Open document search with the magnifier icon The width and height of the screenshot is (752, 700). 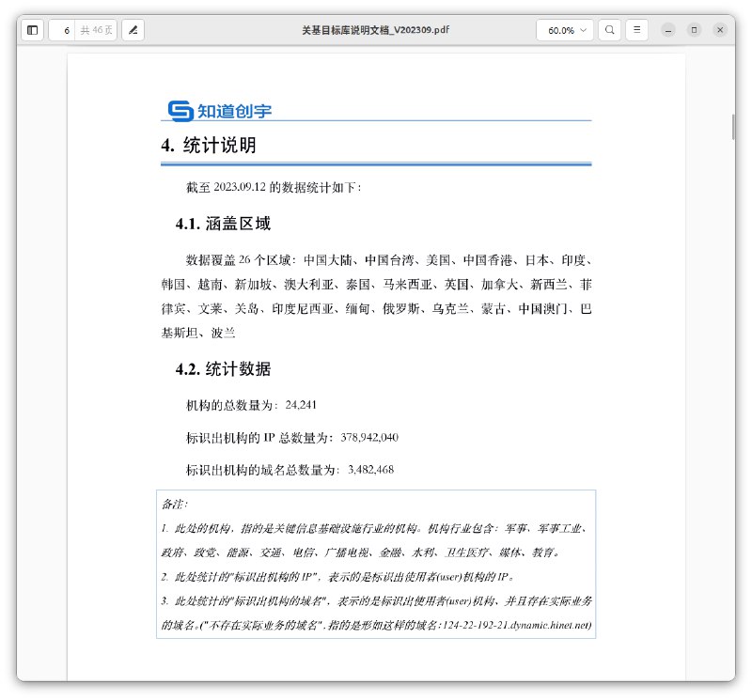pos(609,29)
